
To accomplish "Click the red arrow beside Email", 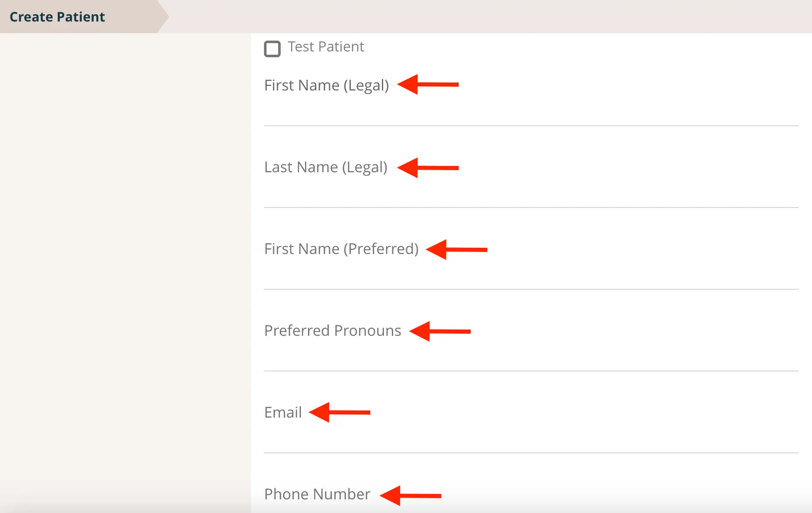I will (x=340, y=412).
